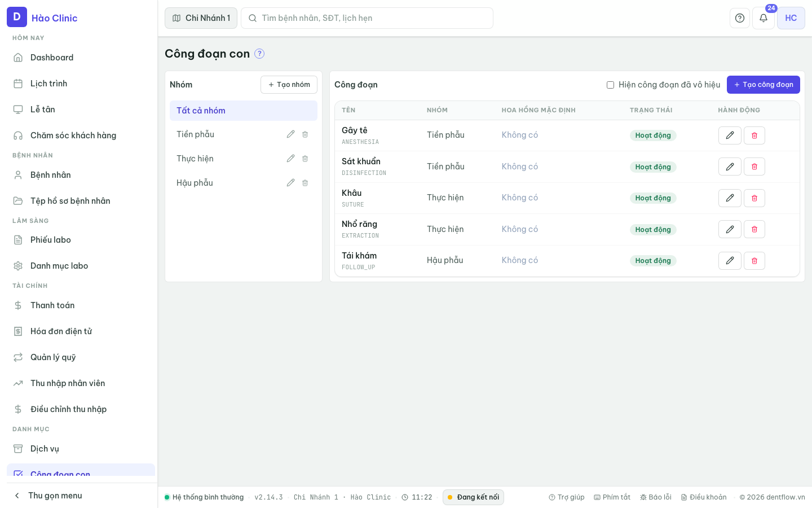Delete the Tái khám stage
812x508 pixels.
tap(754, 261)
